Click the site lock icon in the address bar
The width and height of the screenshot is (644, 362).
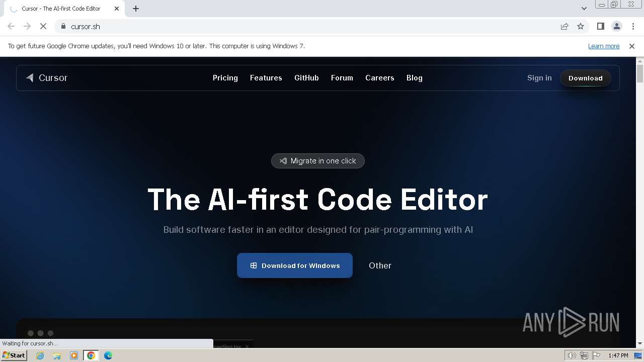pyautogui.click(x=63, y=26)
